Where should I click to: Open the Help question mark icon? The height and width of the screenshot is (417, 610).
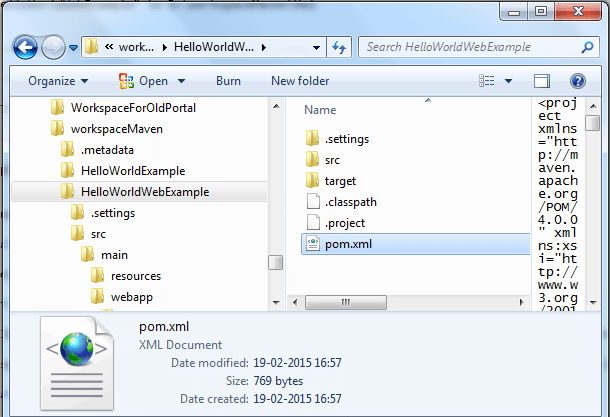(x=577, y=81)
